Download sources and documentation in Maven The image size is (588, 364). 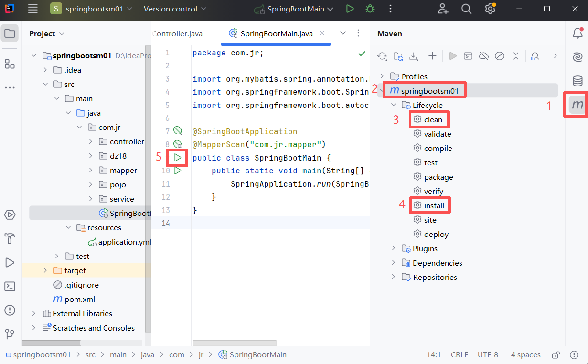tap(414, 56)
